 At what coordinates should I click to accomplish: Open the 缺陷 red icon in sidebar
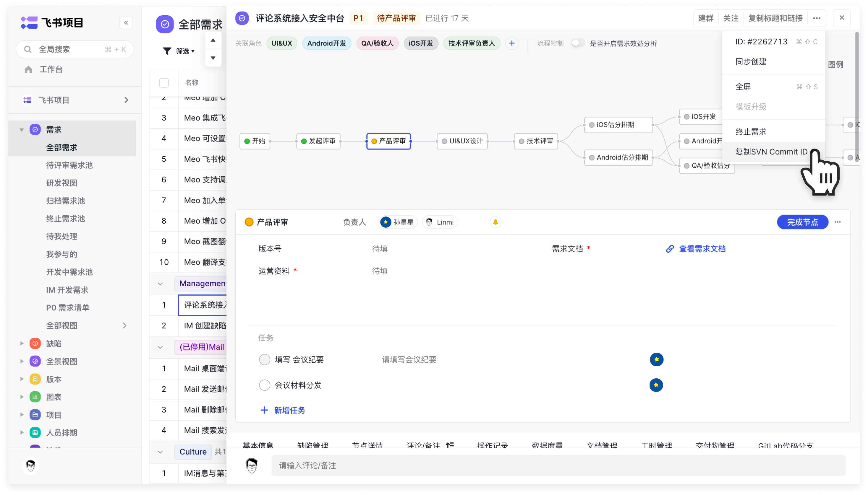click(x=35, y=343)
